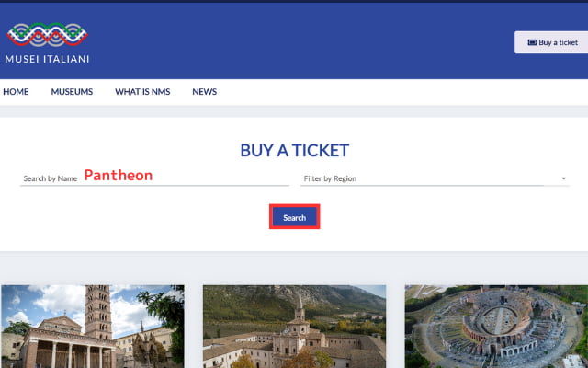Open the mountain monastery photo thumbnail
588x368 pixels.
click(294, 327)
